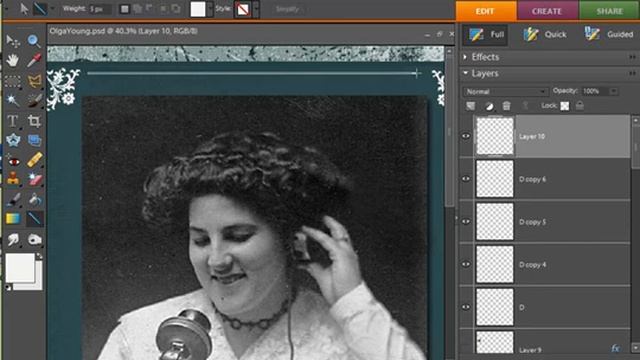Image resolution: width=640 pixels, height=360 pixels.
Task: Open the Layers panel options menu
Action: [x=632, y=73]
